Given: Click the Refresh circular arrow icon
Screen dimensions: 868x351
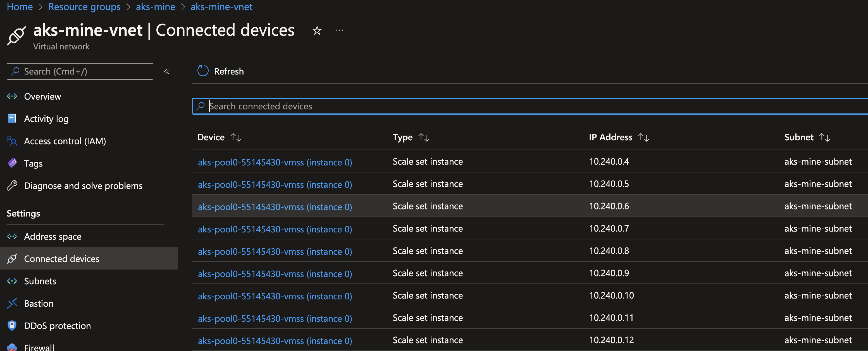Looking at the screenshot, I should (x=203, y=71).
